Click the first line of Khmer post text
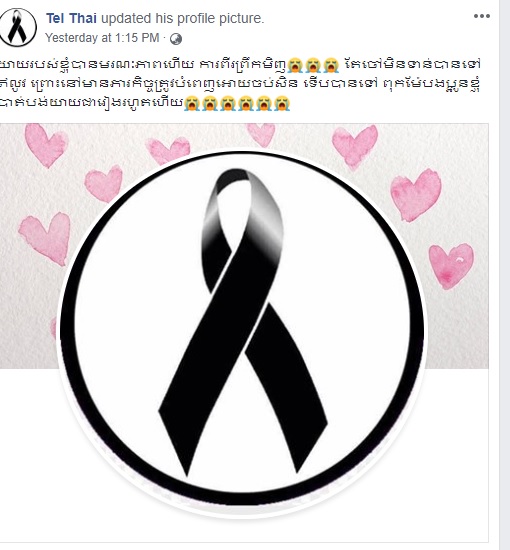This screenshot has height=550, width=510. 240,65
